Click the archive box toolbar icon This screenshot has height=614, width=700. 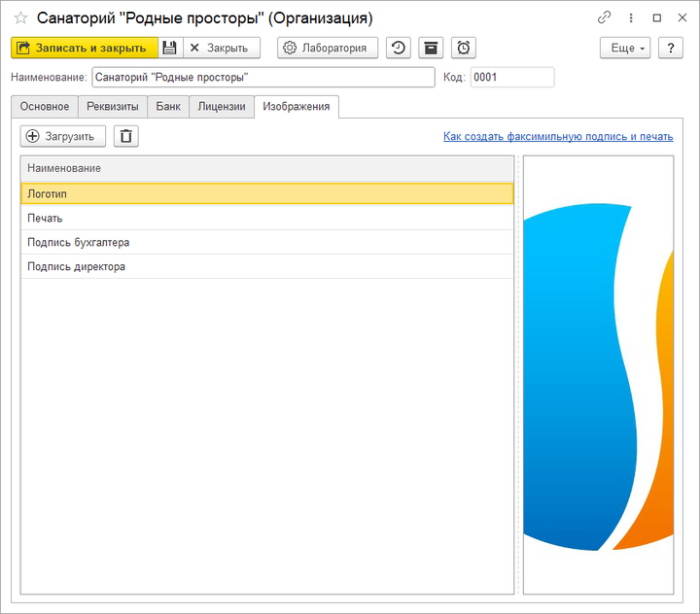point(430,48)
